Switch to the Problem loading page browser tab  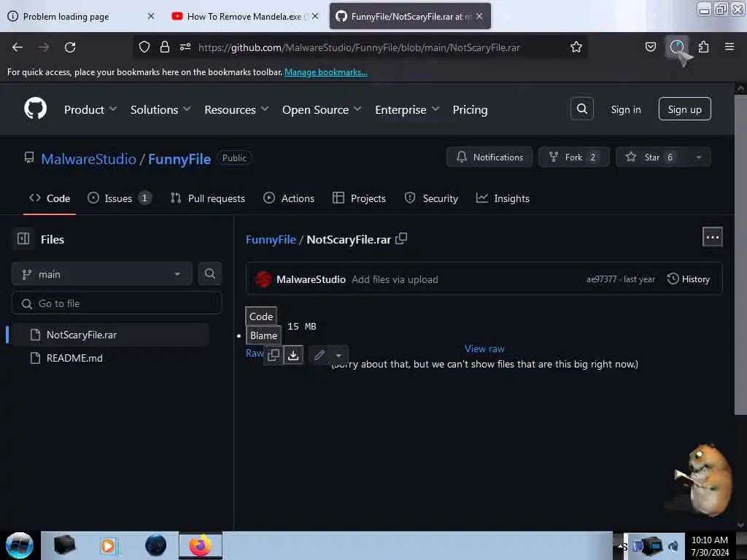pos(82,16)
